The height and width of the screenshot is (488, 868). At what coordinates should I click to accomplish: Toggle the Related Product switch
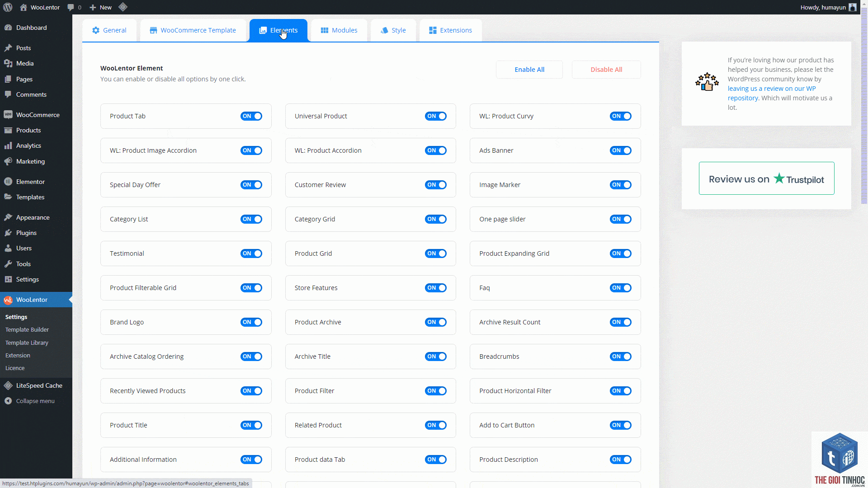point(436,425)
